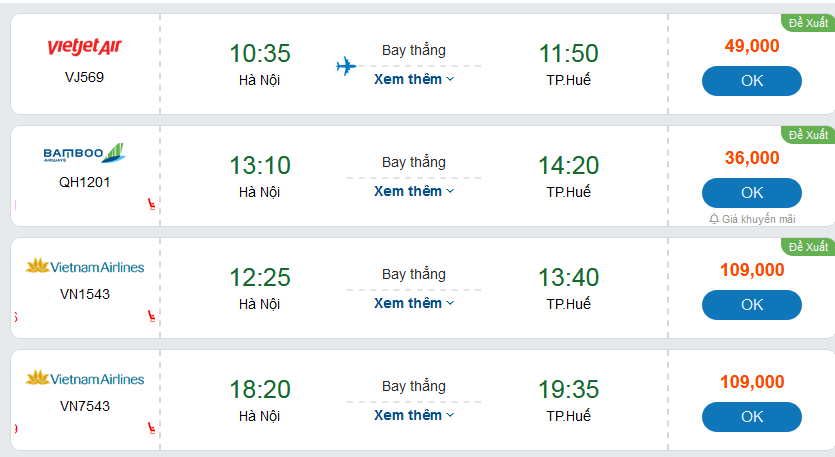Click the blue airplane icon on the VJ569 row
The height and width of the screenshot is (457, 835).
tap(346, 67)
